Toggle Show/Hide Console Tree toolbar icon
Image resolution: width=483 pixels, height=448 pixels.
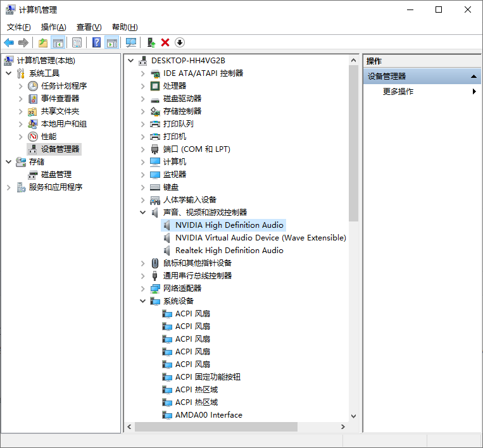(58, 42)
